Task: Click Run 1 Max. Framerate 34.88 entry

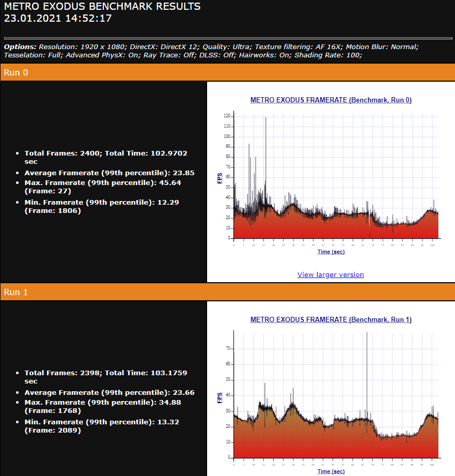Action: [103, 406]
